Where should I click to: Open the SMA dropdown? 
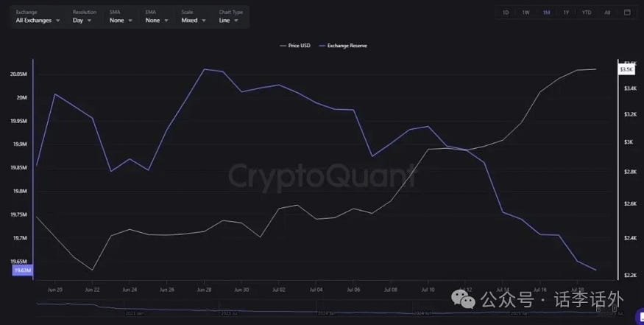(x=121, y=17)
